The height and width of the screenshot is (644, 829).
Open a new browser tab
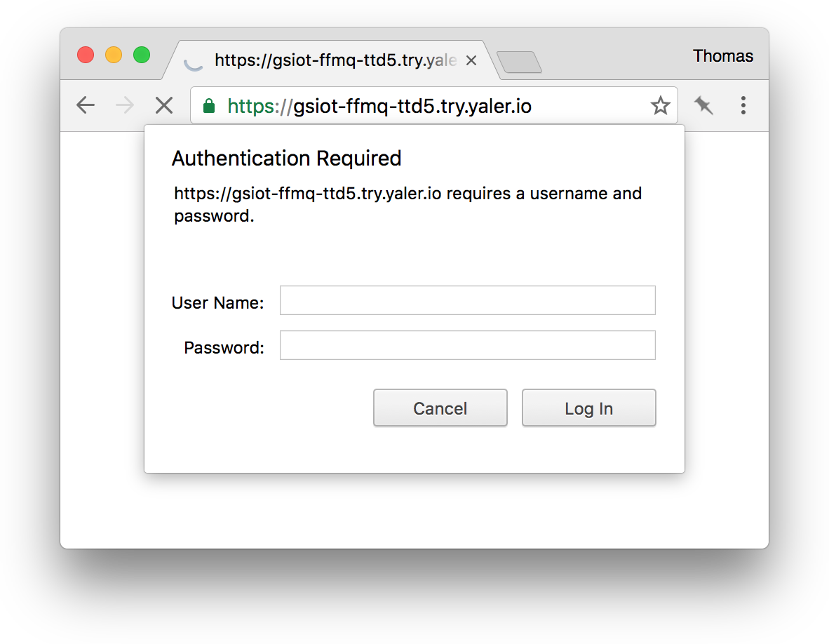[x=520, y=62]
